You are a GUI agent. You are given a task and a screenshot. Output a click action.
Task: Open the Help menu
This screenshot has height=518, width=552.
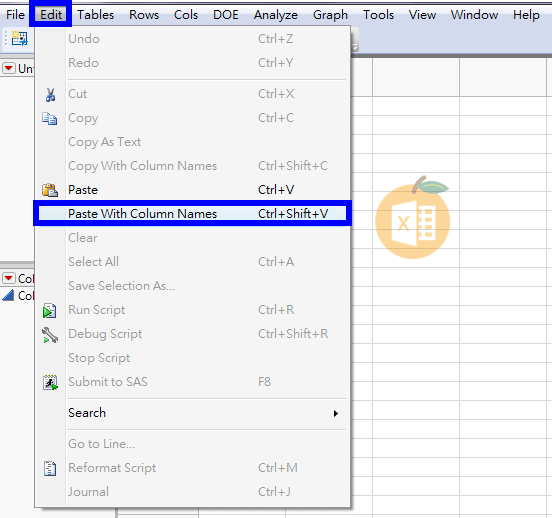click(526, 15)
